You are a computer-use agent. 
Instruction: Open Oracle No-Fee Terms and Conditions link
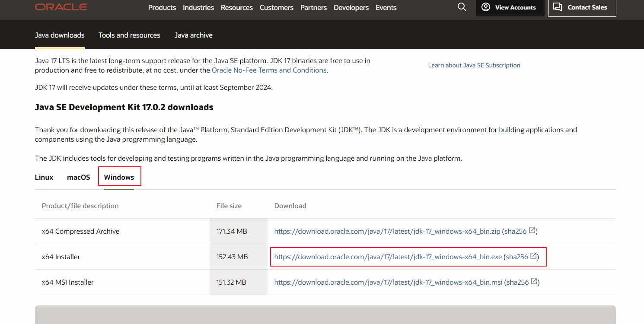269,70
